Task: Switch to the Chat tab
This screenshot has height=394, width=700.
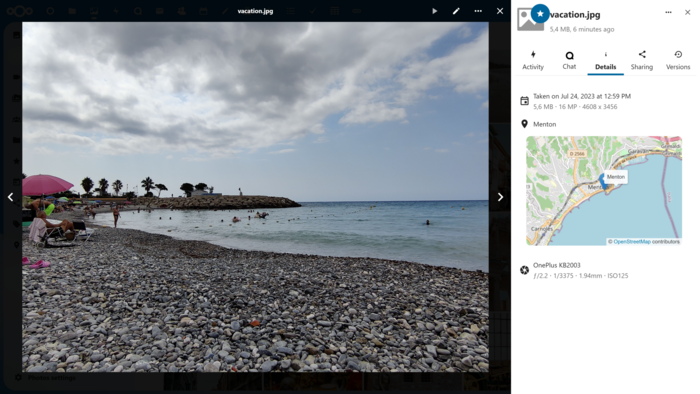Action: (x=569, y=61)
